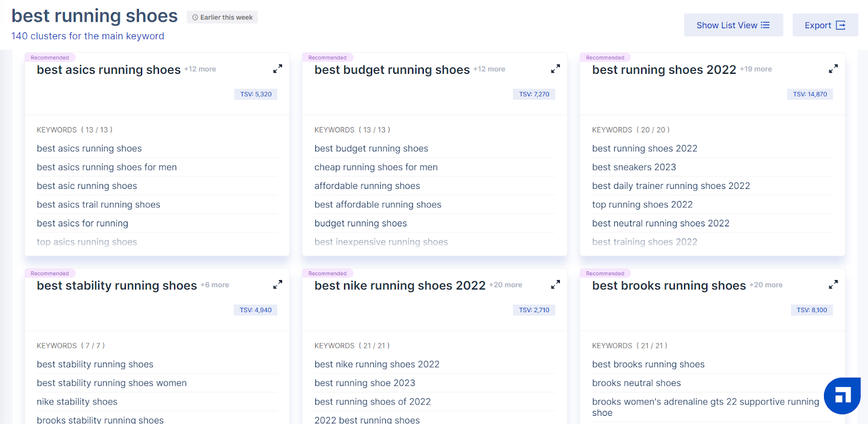Show +19 more on running shoes 2022
Viewport: 868px width, 424px height.
756,69
